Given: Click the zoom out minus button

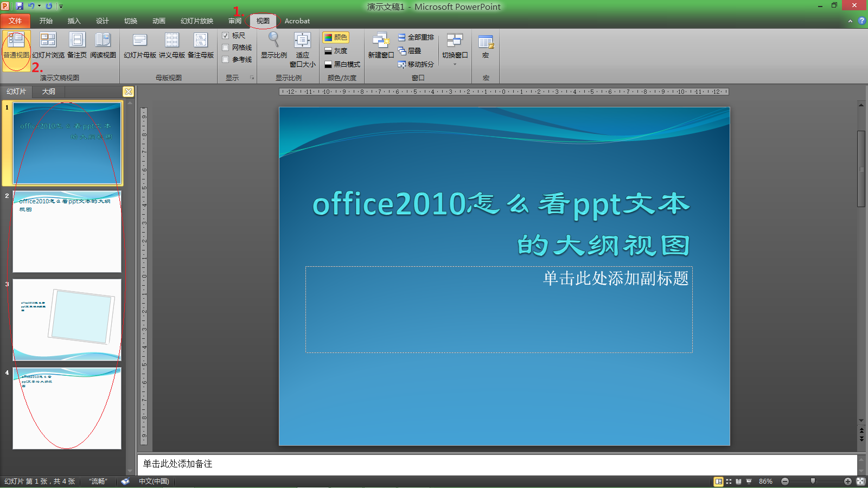Looking at the screenshot, I should [x=785, y=481].
